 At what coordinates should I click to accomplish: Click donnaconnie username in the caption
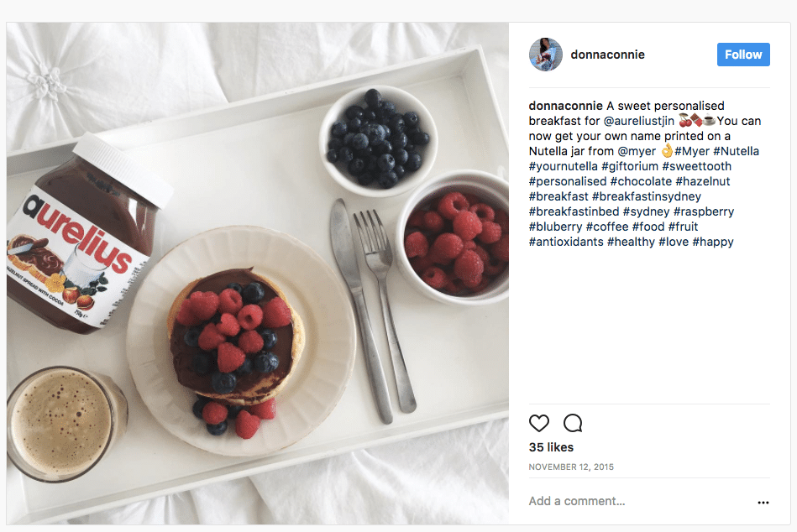(x=566, y=106)
